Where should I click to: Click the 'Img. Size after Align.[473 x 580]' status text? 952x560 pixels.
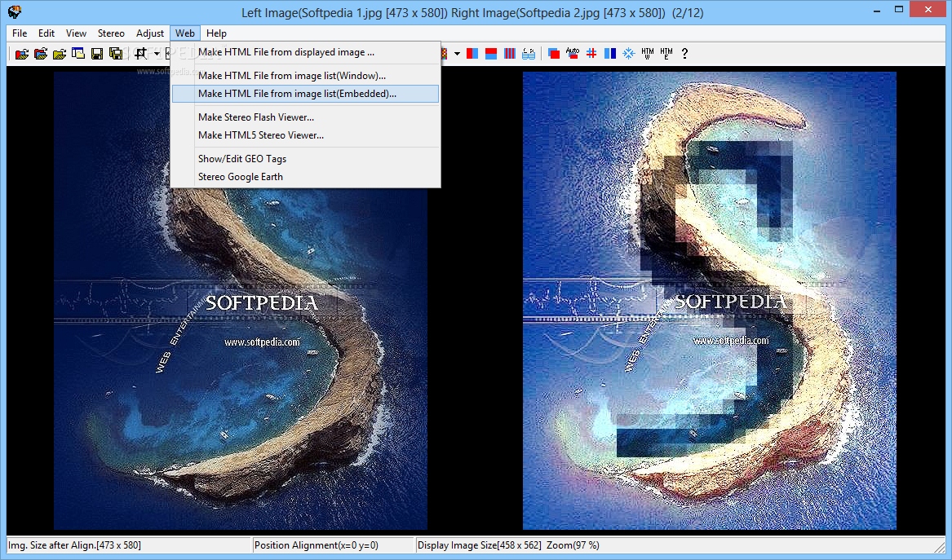pos(75,545)
